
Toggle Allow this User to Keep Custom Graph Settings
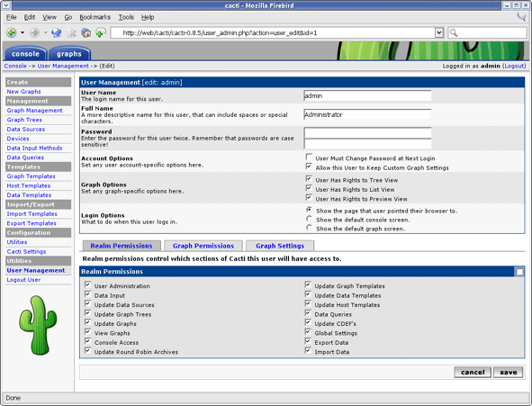tap(309, 167)
